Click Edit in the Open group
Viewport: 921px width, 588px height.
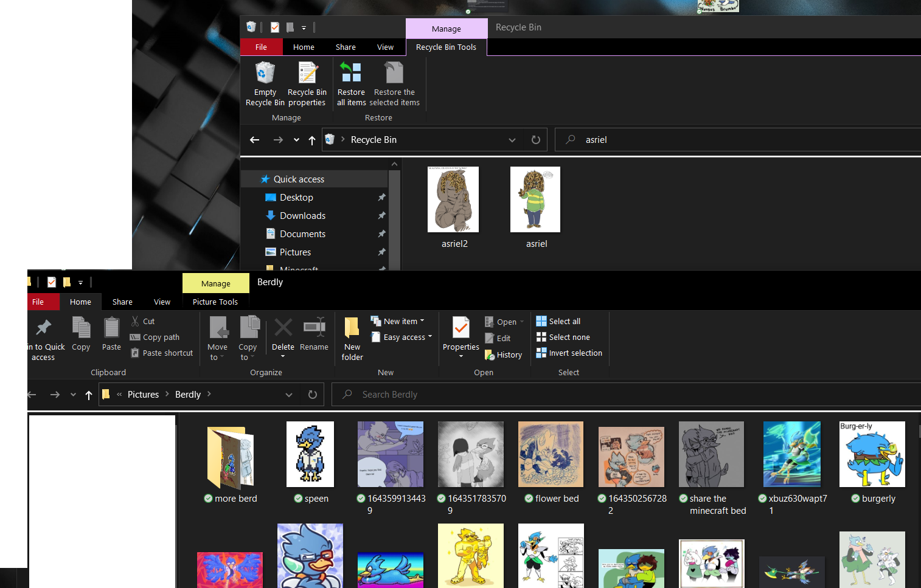(498, 338)
